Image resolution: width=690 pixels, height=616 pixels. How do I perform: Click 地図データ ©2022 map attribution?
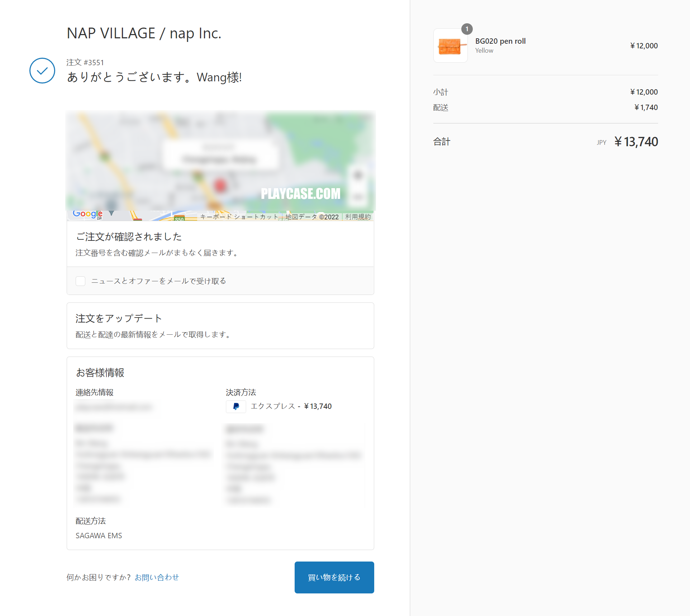point(312,217)
